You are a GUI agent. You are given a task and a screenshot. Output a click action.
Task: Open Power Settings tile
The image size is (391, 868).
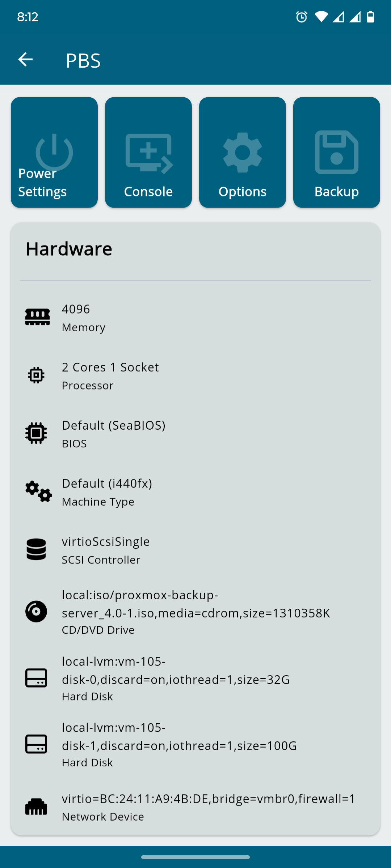pos(54,153)
